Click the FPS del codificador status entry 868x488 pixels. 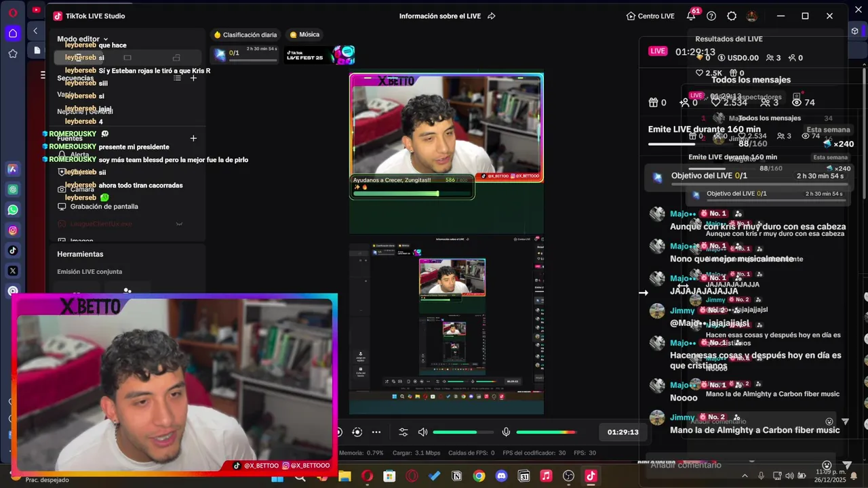coord(534,453)
